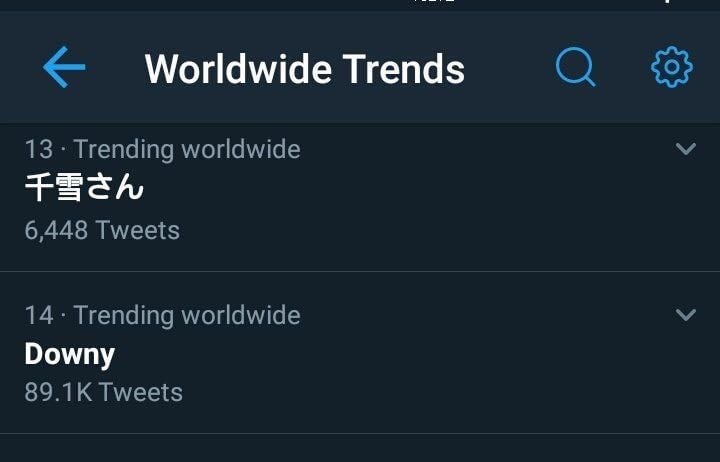Open the Downy trending topic
This screenshot has height=462, width=720.
[69, 353]
